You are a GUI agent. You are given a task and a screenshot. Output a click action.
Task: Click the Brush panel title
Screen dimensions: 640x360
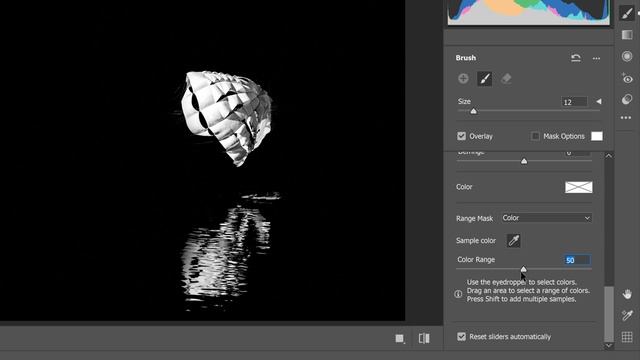click(466, 58)
